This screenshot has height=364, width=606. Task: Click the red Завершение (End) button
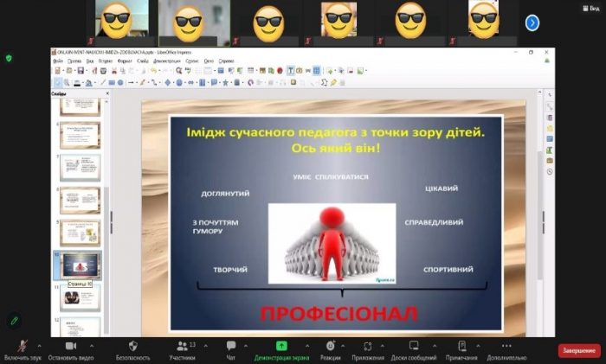pos(578,350)
